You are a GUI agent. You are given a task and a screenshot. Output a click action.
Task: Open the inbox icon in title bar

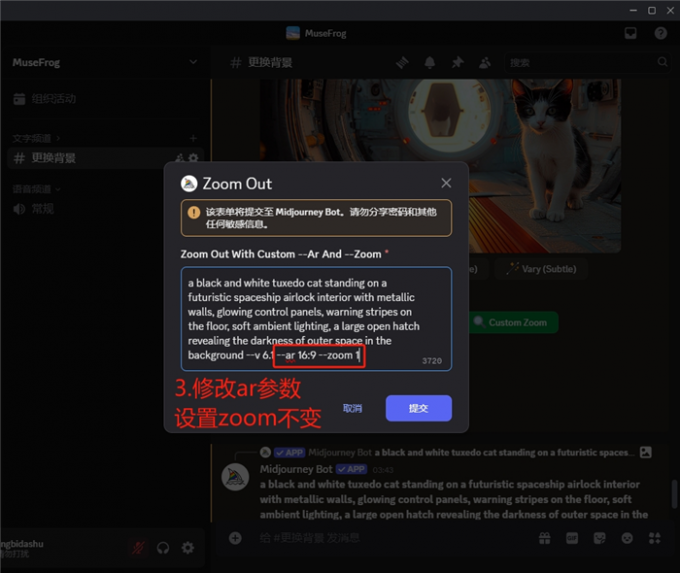point(631,33)
